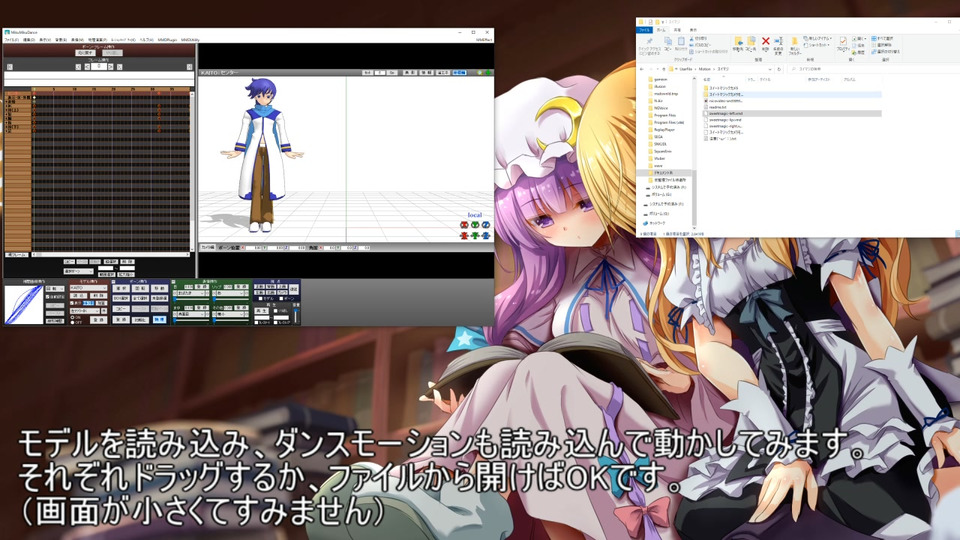Adjust the 音量 volume slider
Viewport: 960px width, 540px height.
(296, 315)
